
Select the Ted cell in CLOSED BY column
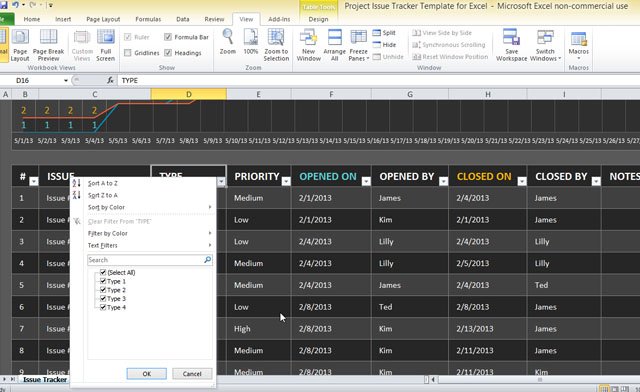click(x=564, y=285)
